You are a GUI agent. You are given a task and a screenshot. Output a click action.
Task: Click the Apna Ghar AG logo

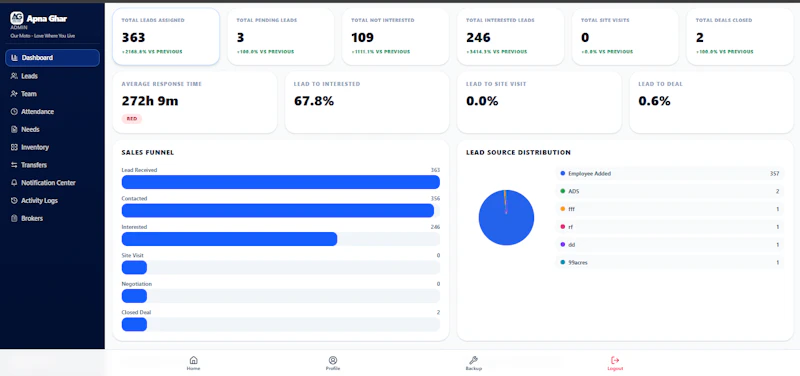(17, 18)
